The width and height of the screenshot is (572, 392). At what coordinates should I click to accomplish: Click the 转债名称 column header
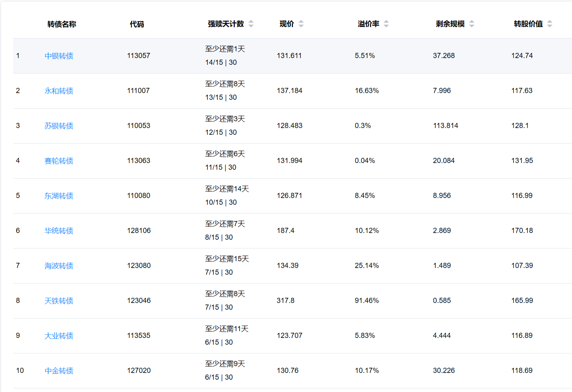click(62, 24)
